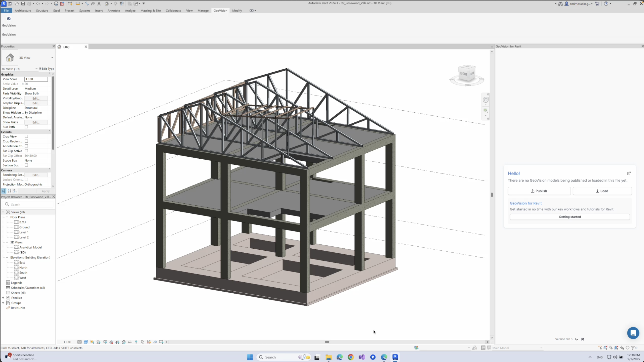The width and height of the screenshot is (644, 362).
Task: Click the ViewCube RIGHT face
Action: point(463,74)
